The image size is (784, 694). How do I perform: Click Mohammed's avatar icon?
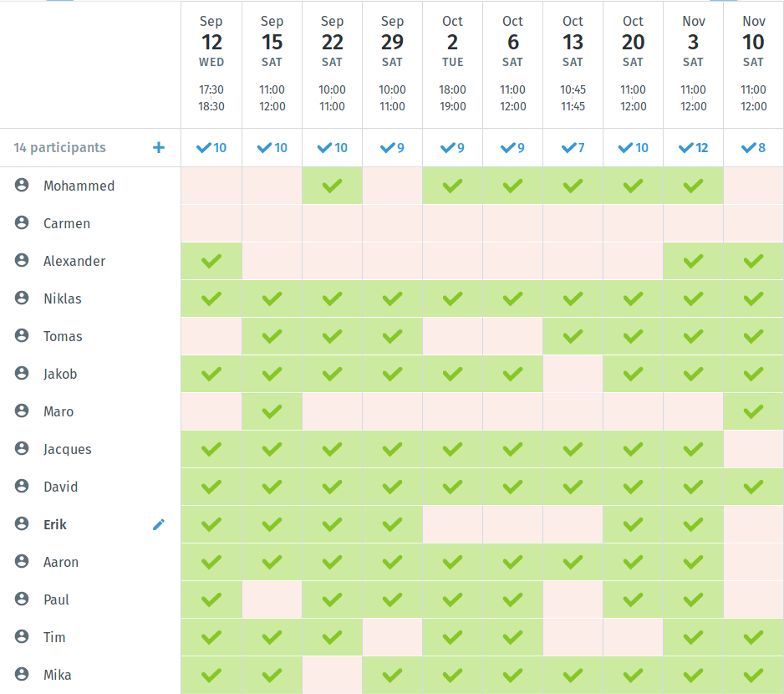[x=22, y=186]
